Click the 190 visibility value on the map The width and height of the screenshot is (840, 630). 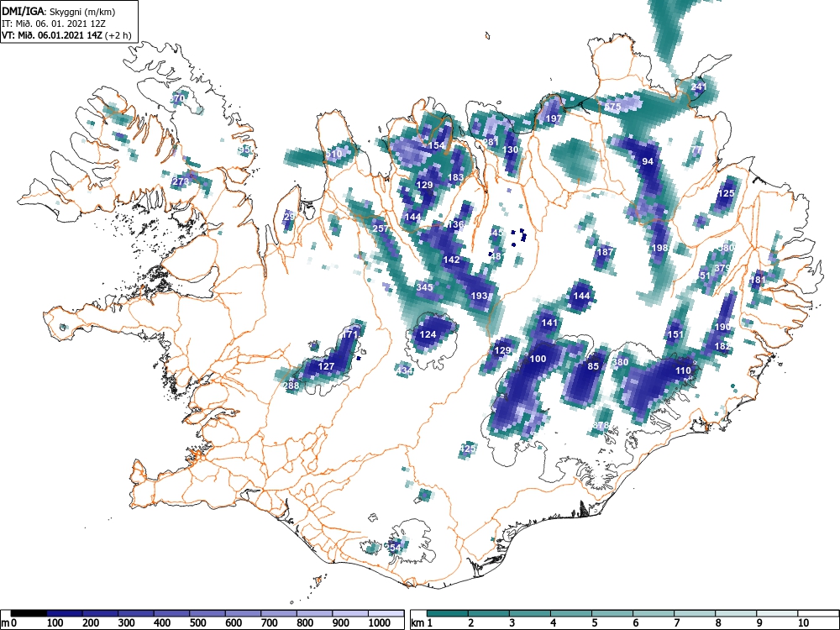(x=722, y=327)
